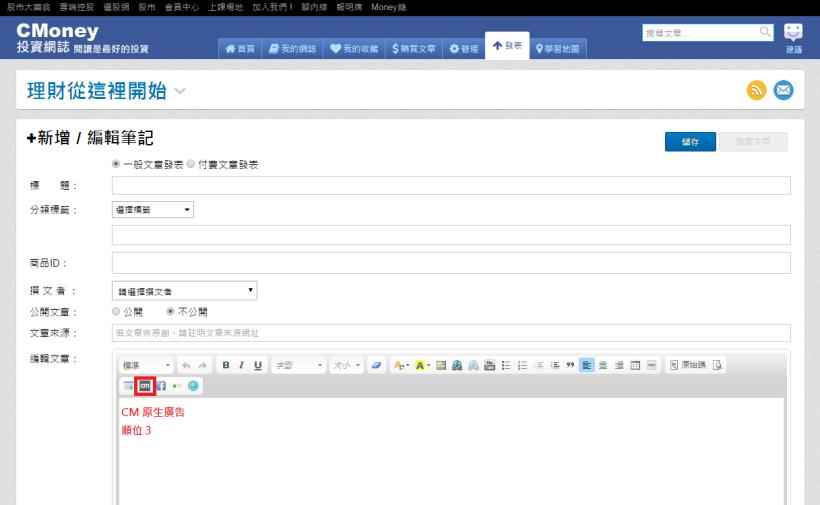
Task: Open the publish arrow tab
Action: point(507,46)
